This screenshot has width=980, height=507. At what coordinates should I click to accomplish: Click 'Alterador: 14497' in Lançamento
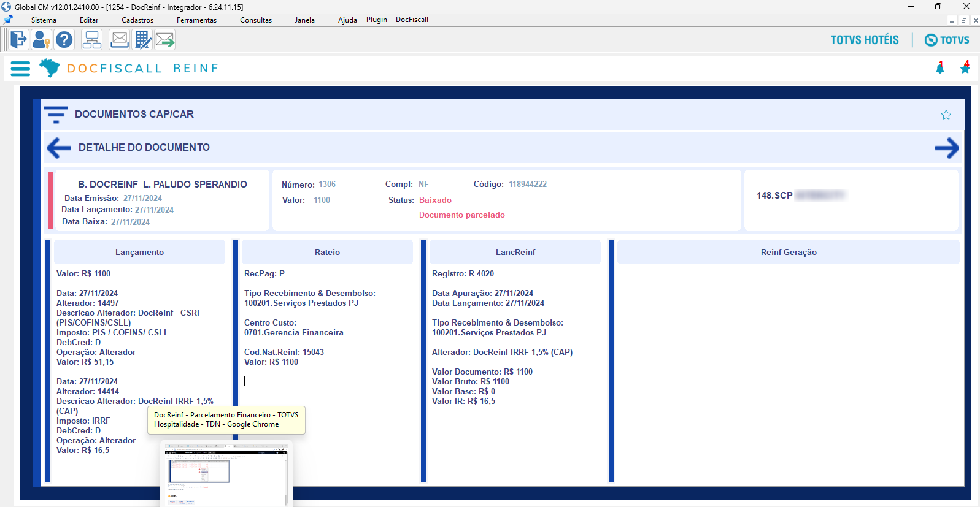pyautogui.click(x=88, y=303)
